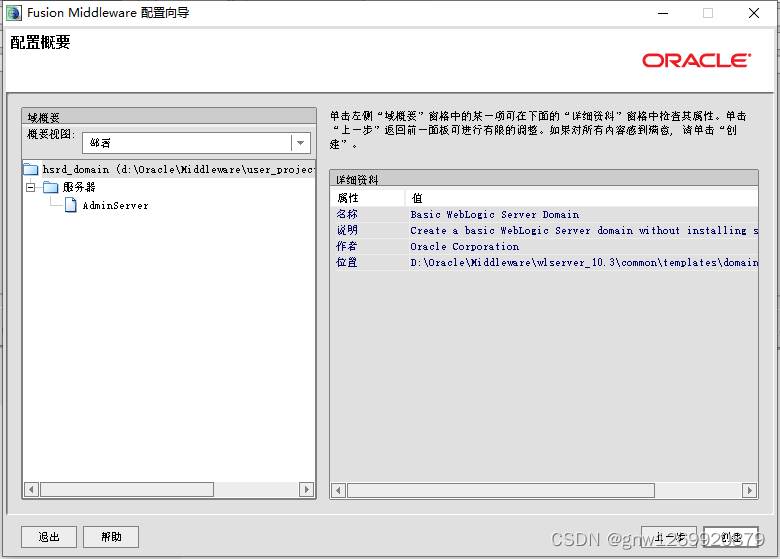Click the details horizontal scrollbar thumb

[501, 491]
